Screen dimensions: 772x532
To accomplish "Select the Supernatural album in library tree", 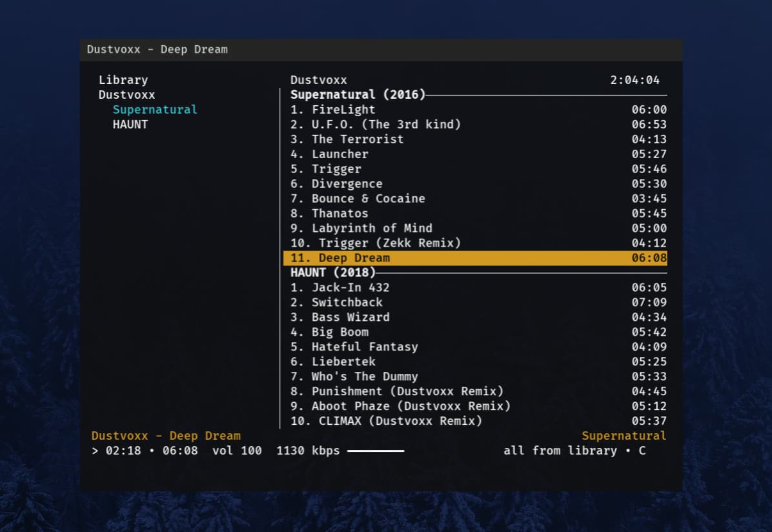I will (x=154, y=110).
